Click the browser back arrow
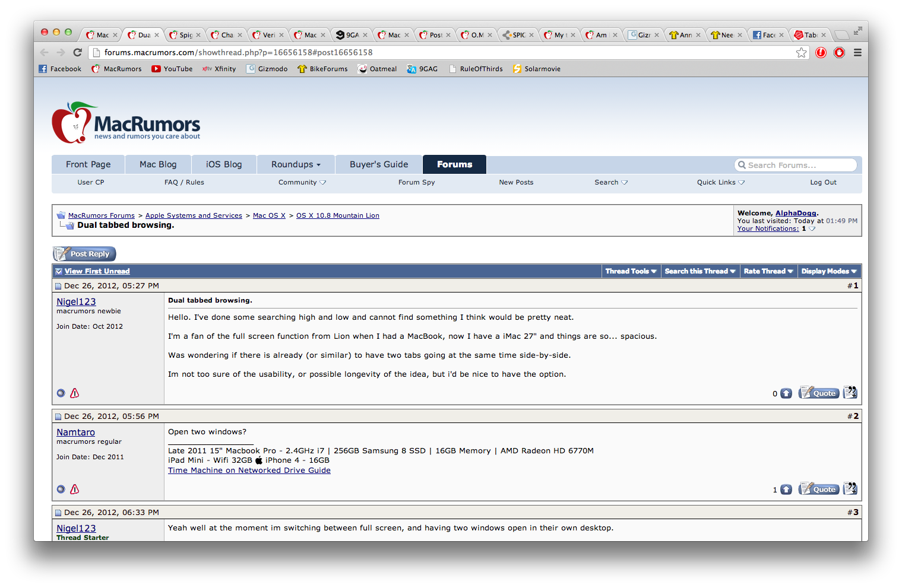902x588 pixels. tap(44, 52)
